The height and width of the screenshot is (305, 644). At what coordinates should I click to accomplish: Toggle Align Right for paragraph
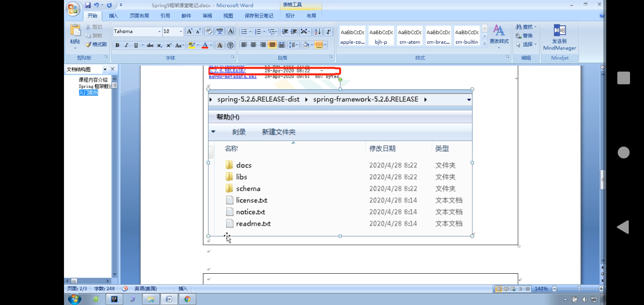tap(263, 45)
